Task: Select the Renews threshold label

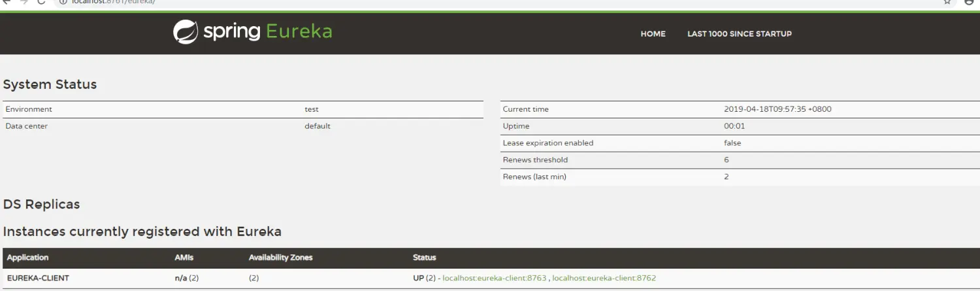Action: 535,160
